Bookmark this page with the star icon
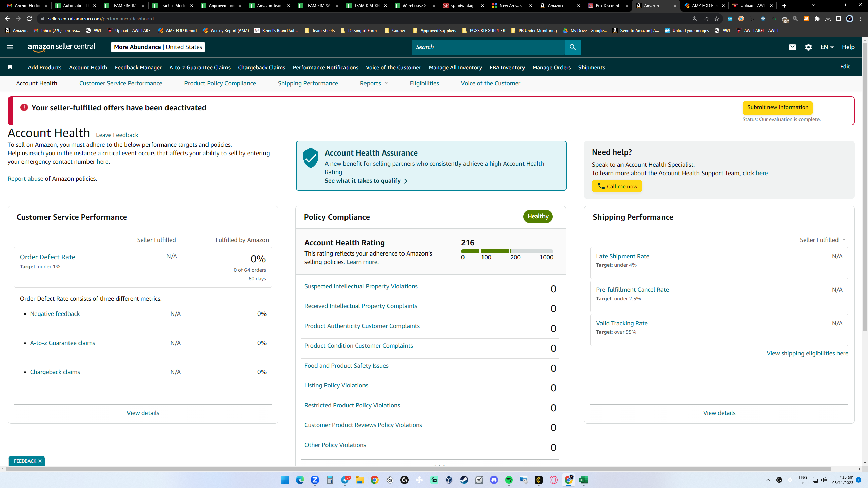 click(717, 19)
